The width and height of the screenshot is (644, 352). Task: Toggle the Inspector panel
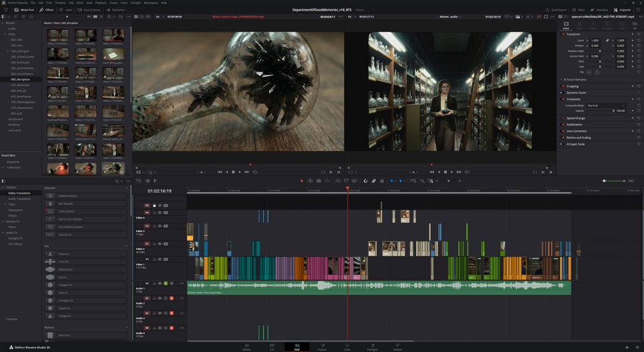tap(623, 10)
